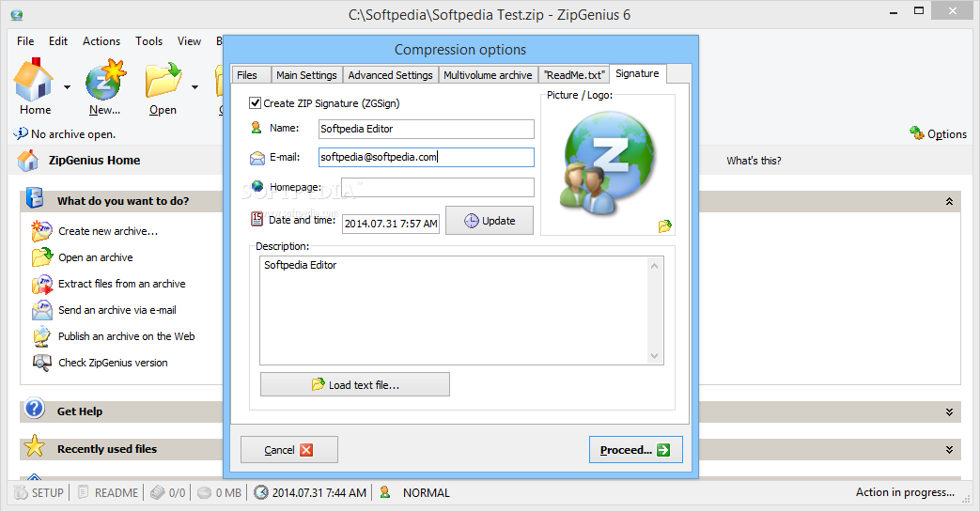Click the description scrollbar down arrow
Viewport: 980px width, 512px height.
(x=654, y=356)
